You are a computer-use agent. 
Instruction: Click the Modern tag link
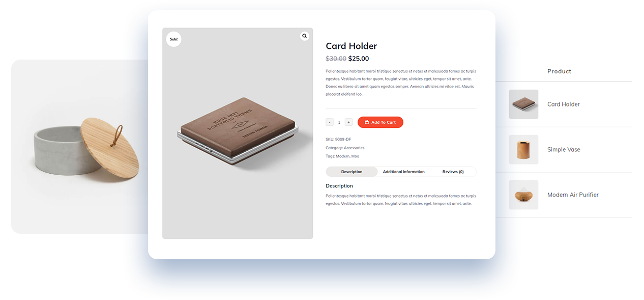(342, 156)
